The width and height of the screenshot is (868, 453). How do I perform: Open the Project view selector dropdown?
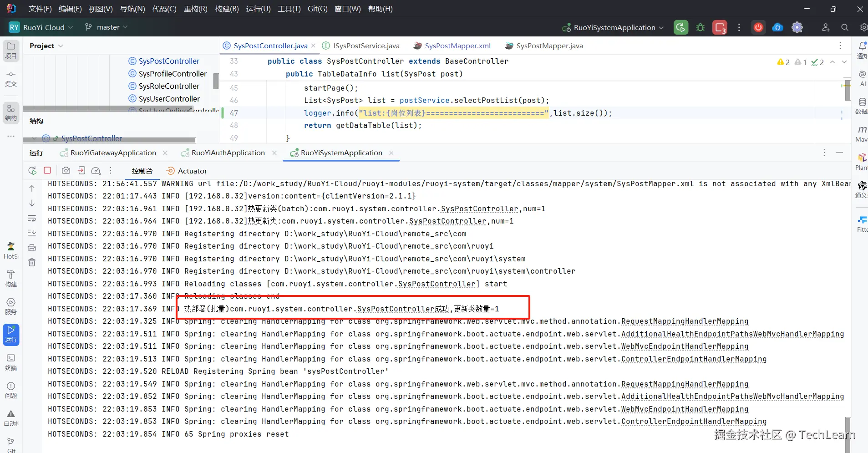tap(46, 46)
